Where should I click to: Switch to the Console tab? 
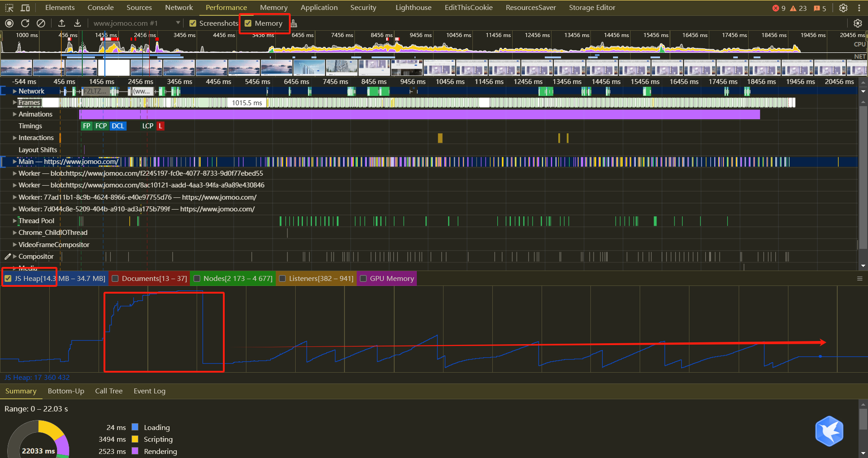coord(101,8)
